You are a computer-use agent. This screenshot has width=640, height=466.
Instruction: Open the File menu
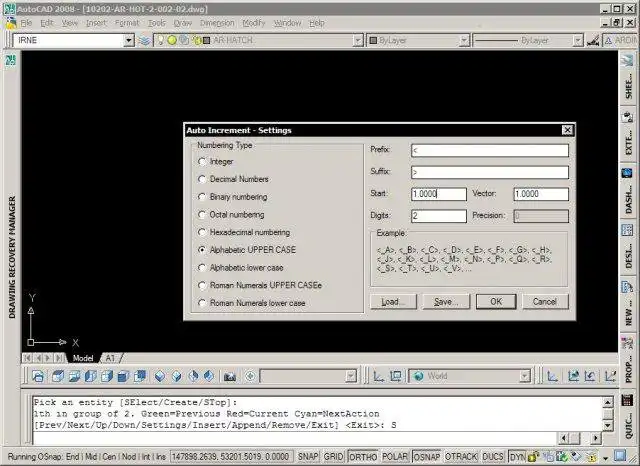click(x=26, y=23)
